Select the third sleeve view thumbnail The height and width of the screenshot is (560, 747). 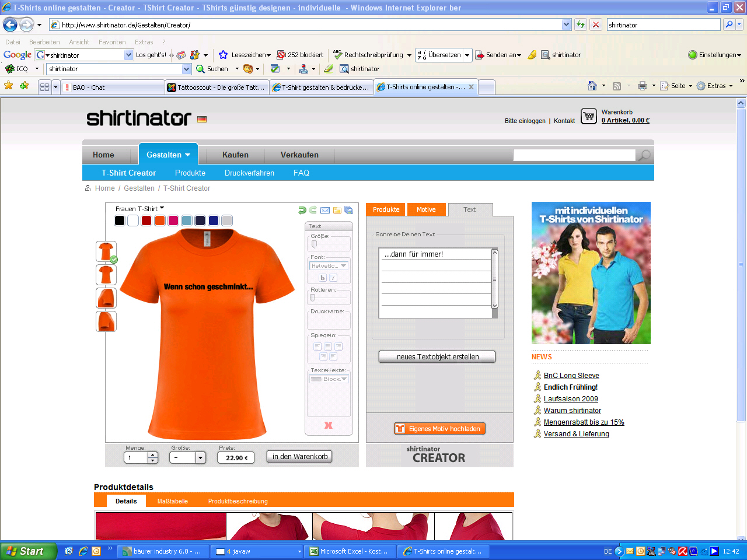pyautogui.click(x=106, y=298)
